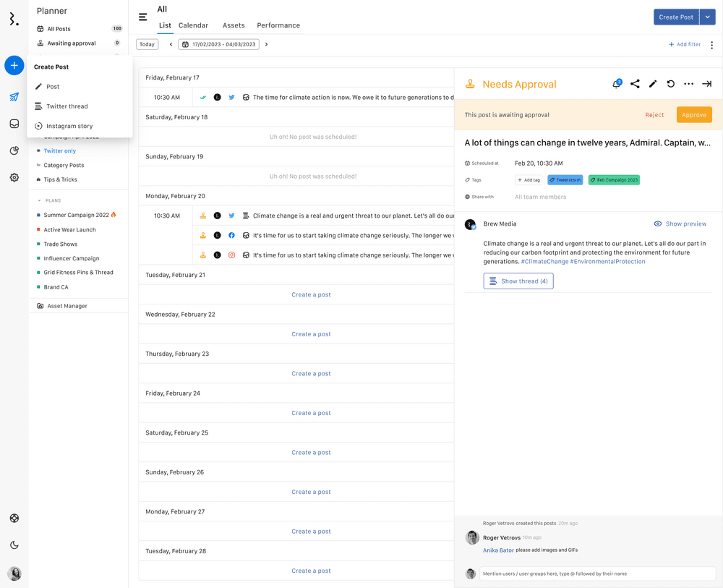Edit post with the pencil icon

click(653, 84)
